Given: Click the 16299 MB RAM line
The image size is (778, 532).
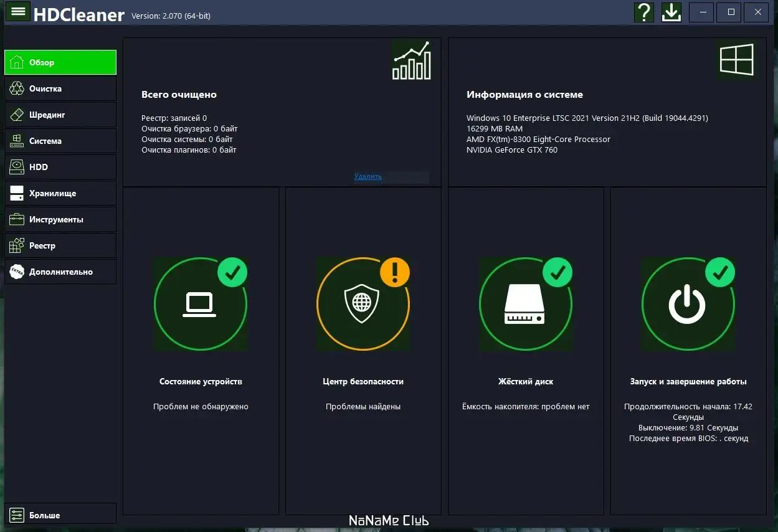Looking at the screenshot, I should click(495, 128).
